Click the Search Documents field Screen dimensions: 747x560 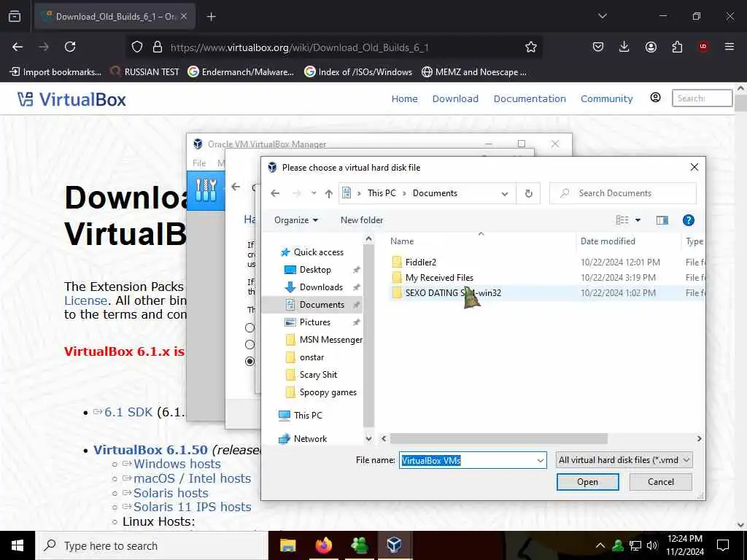[623, 193]
